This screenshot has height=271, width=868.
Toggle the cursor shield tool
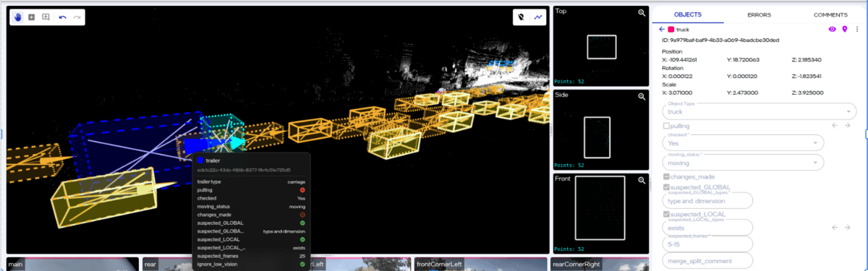point(521,17)
